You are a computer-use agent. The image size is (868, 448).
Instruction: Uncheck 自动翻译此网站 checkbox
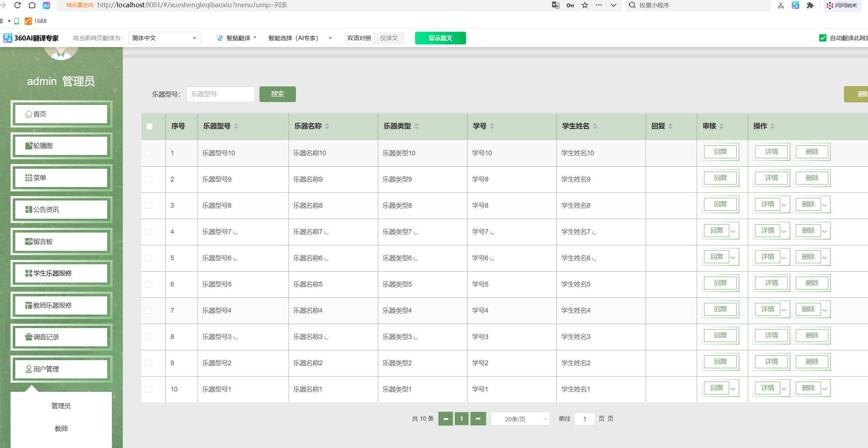click(x=822, y=38)
